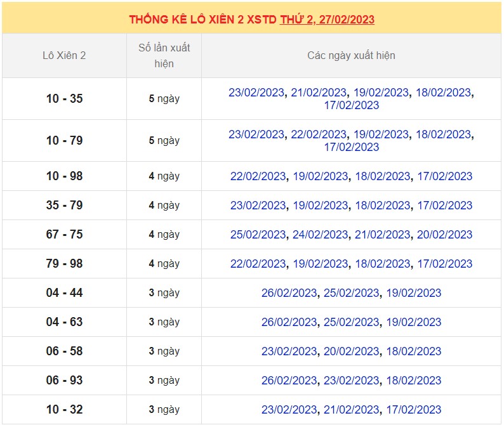Click 26/02/2023 in the 06 - 93 row

click(x=289, y=381)
